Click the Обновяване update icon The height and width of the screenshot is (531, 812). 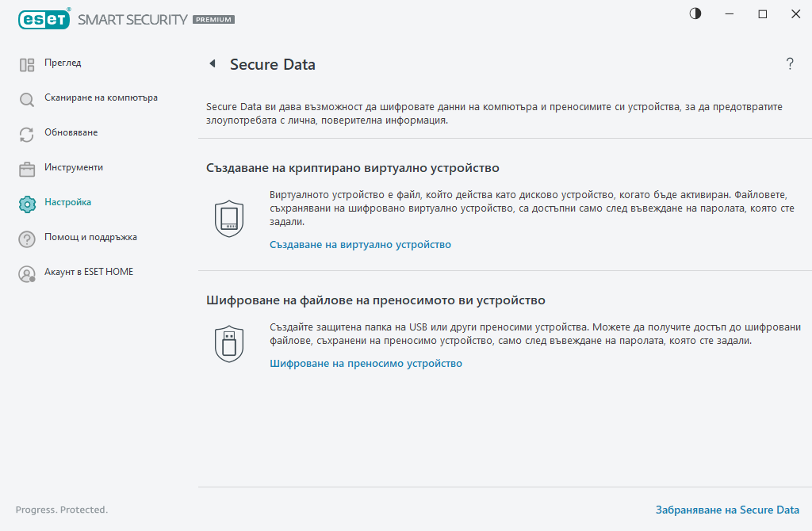26,133
